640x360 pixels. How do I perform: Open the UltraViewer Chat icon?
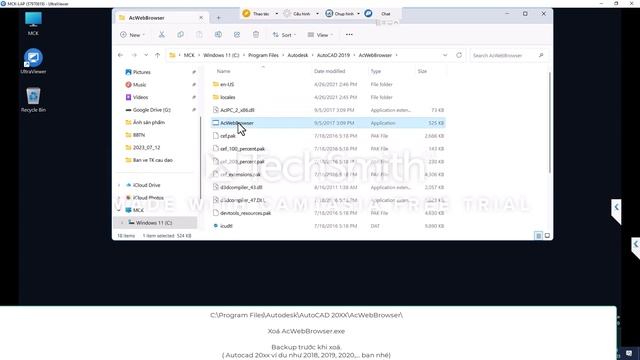click(x=368, y=13)
